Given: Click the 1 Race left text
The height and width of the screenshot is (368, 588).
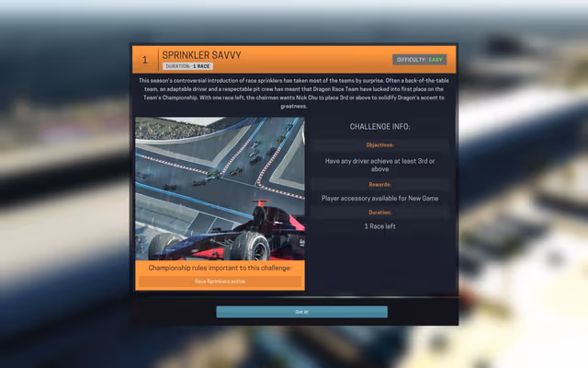Looking at the screenshot, I should point(380,226).
